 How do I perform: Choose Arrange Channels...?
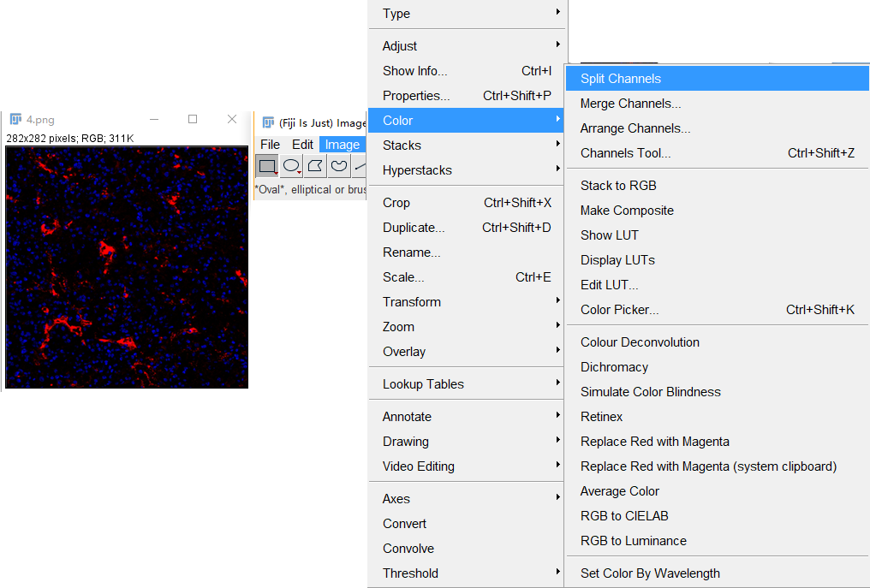click(x=718, y=128)
